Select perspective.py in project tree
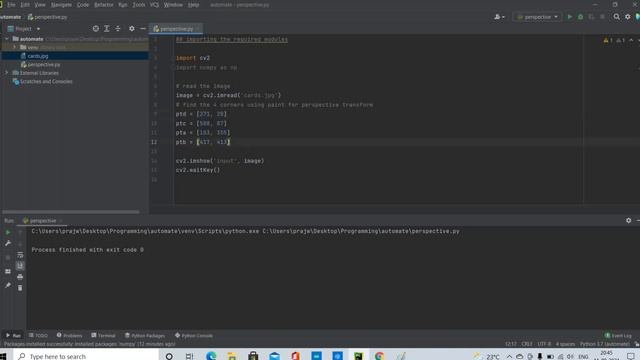The height and width of the screenshot is (360, 640). pos(44,64)
